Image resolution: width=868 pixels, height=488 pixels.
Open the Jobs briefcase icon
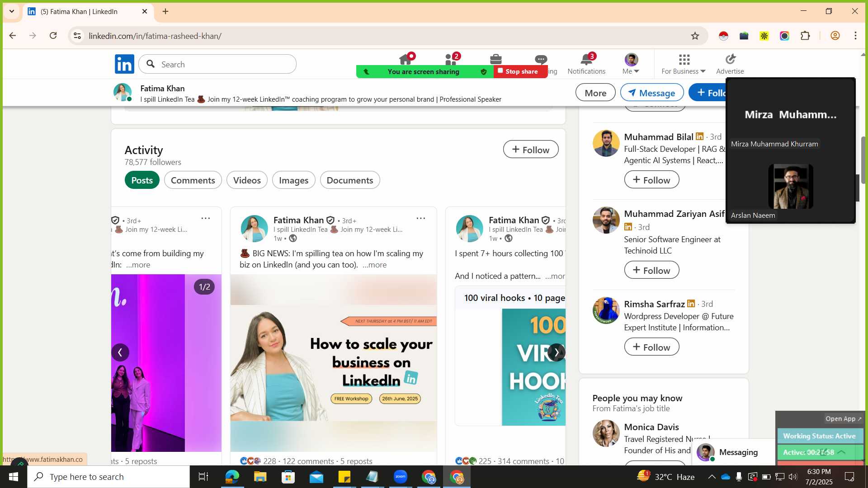[496, 59]
